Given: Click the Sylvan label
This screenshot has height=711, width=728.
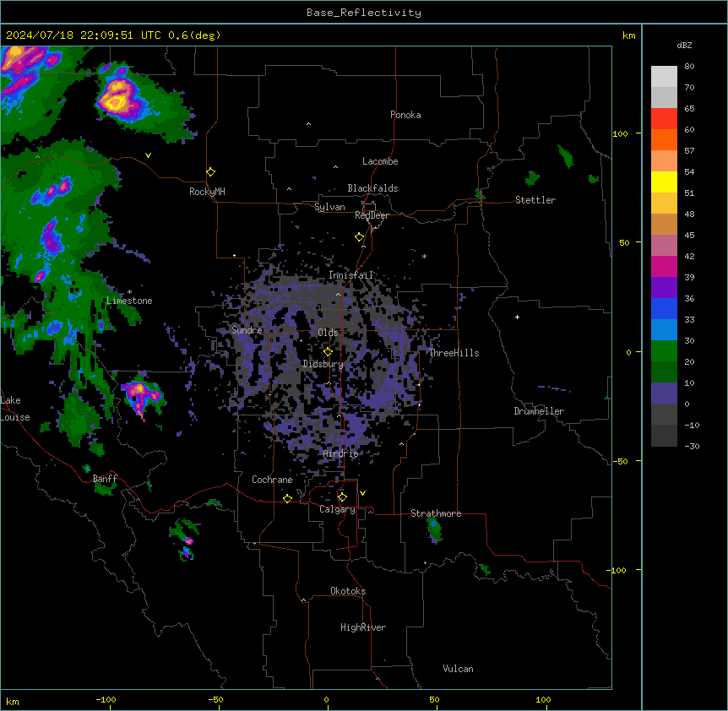Looking at the screenshot, I should click(329, 207).
